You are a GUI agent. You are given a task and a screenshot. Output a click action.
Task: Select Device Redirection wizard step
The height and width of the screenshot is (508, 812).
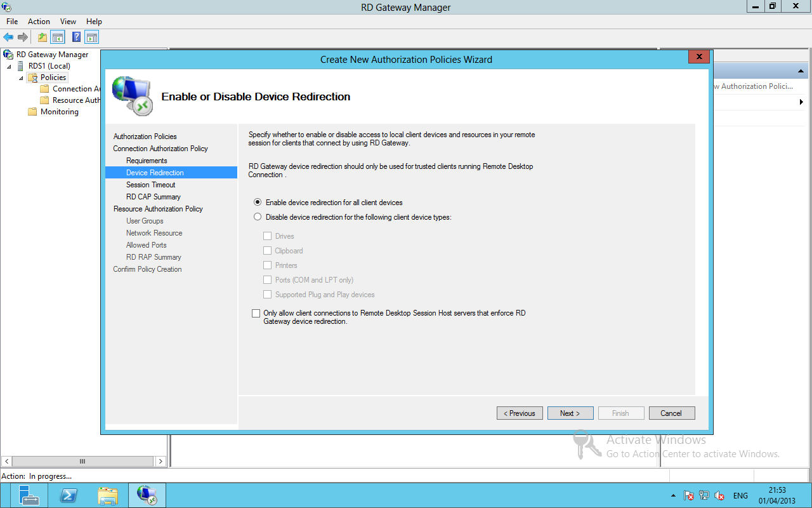coord(171,173)
